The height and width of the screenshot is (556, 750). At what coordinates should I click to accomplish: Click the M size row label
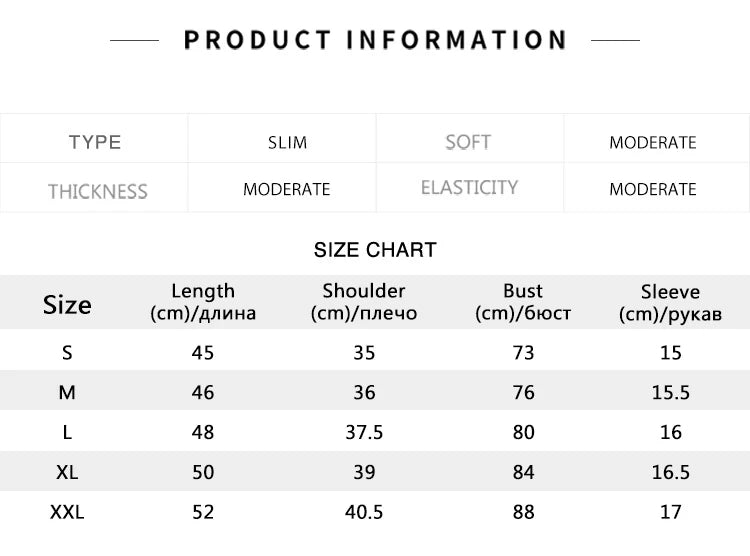pyautogui.click(x=67, y=392)
